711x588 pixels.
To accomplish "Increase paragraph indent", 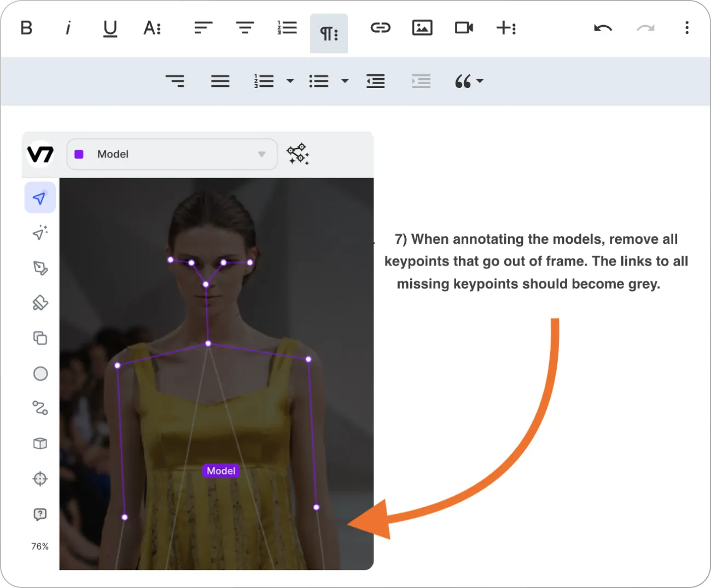I will click(421, 81).
